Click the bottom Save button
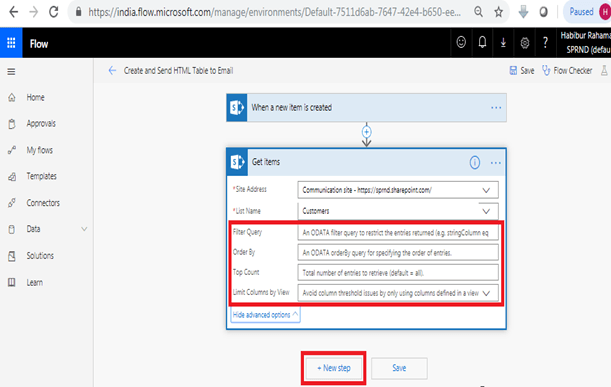The image size is (611, 387). [399, 368]
